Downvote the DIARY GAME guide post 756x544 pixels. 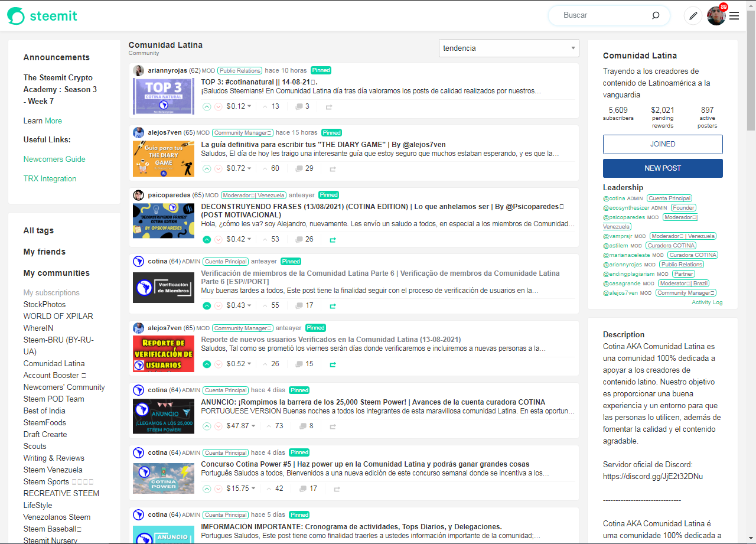pyautogui.click(x=219, y=168)
